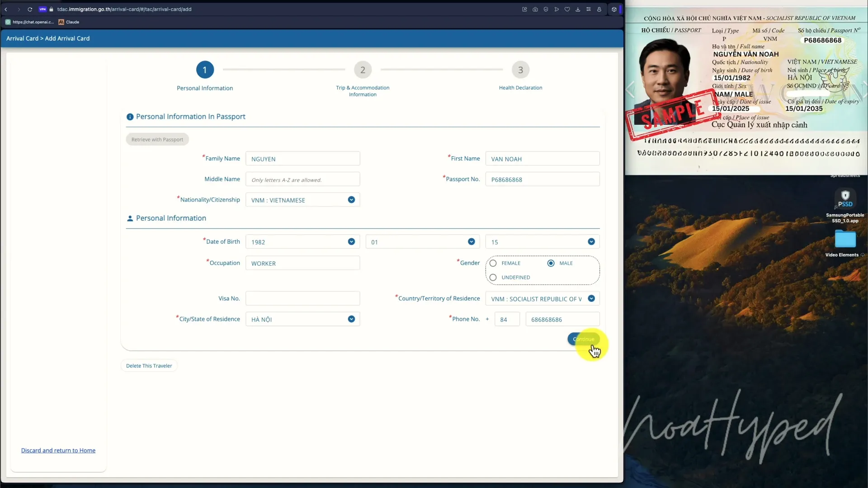
Task: Click Delete This Traveler button
Action: pyautogui.click(x=149, y=366)
